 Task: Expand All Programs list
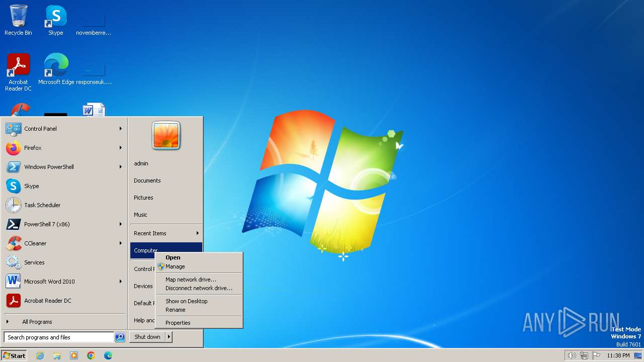click(x=64, y=322)
